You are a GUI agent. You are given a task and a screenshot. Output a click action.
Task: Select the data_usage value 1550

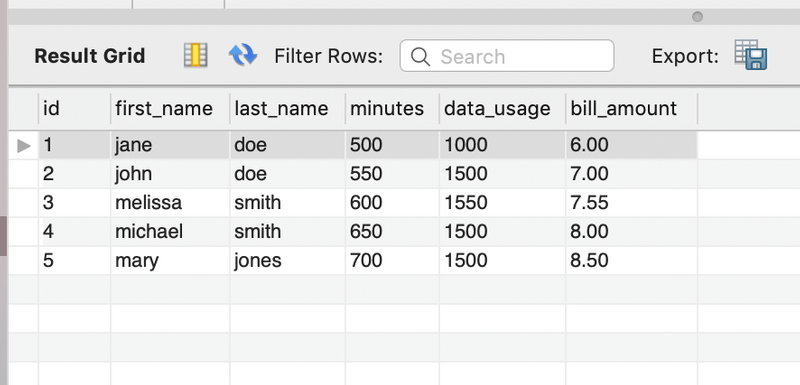point(503,203)
